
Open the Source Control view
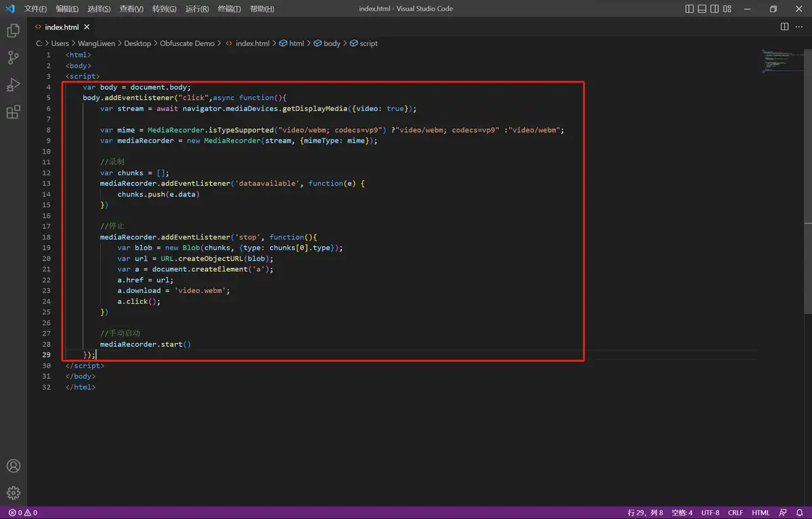pyautogui.click(x=13, y=58)
